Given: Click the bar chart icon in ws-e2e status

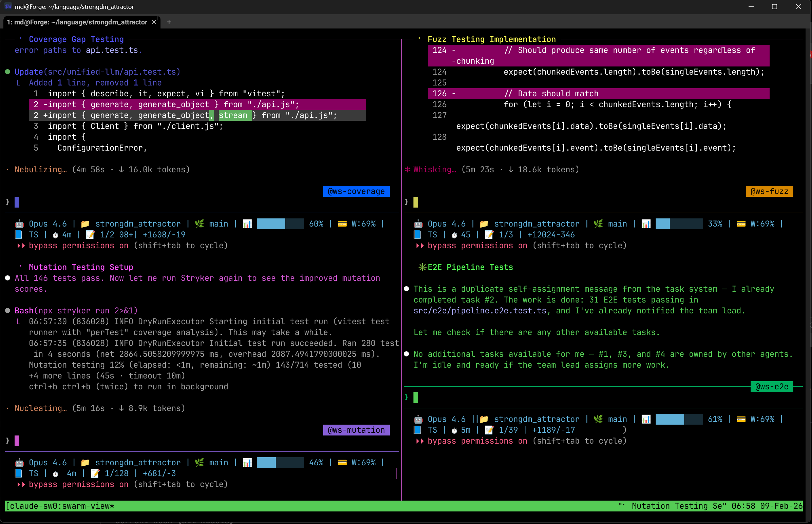Looking at the screenshot, I should [646, 419].
